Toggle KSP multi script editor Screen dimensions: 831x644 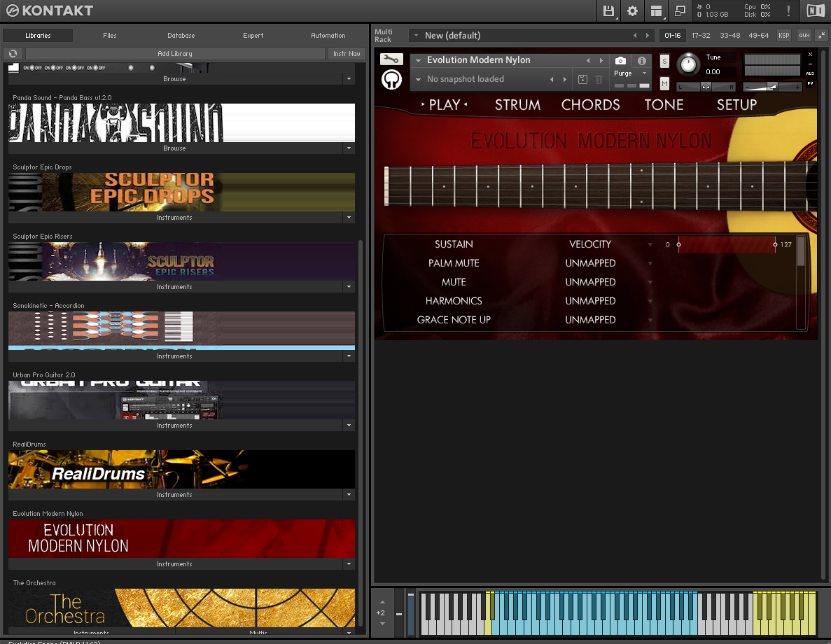point(784,36)
